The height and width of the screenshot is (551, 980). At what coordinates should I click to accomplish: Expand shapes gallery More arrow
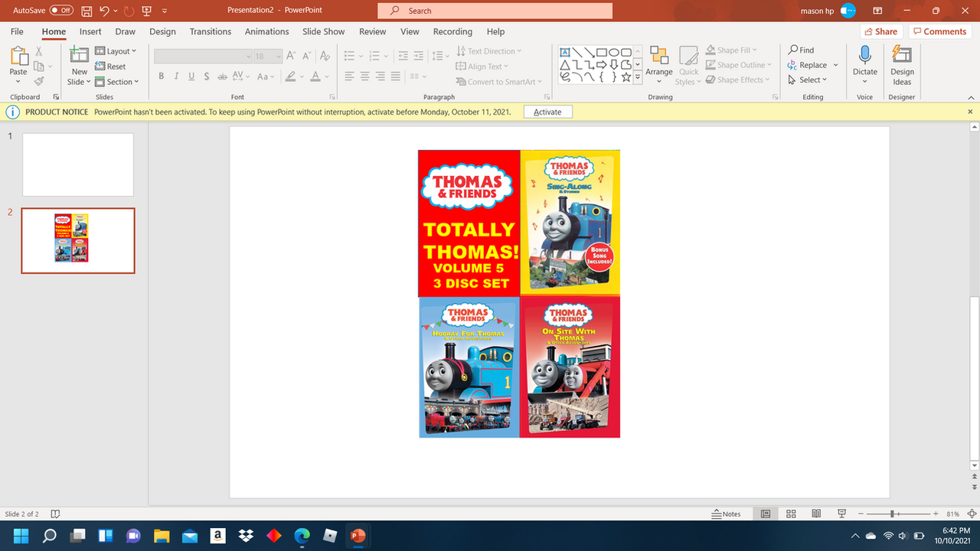[x=638, y=77]
